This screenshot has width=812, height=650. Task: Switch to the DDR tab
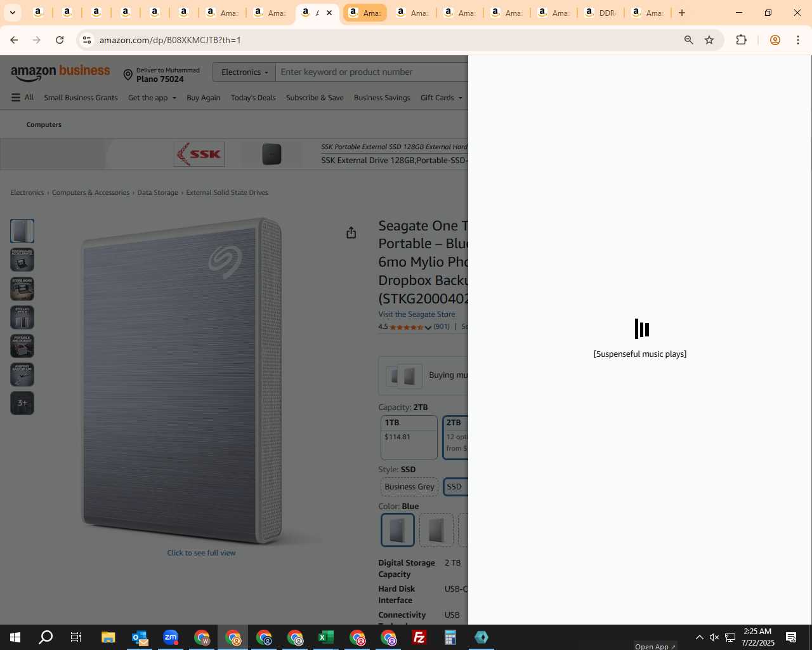[599, 13]
